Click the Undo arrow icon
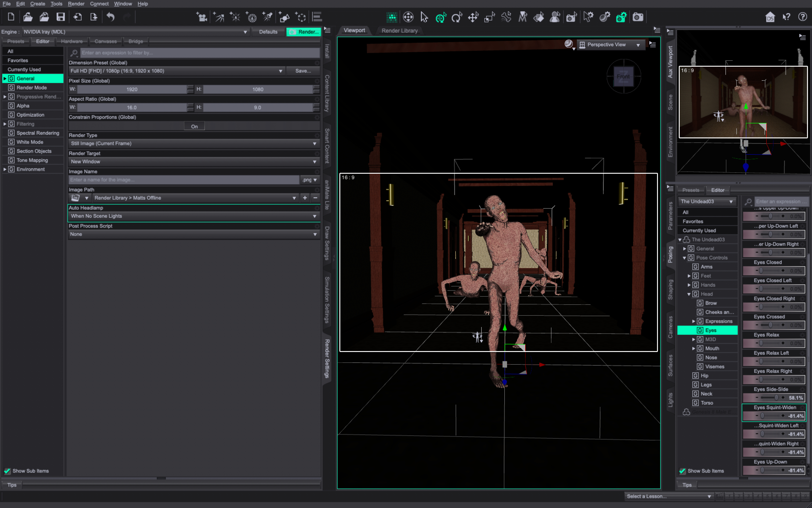The image size is (812, 508). coord(110,17)
